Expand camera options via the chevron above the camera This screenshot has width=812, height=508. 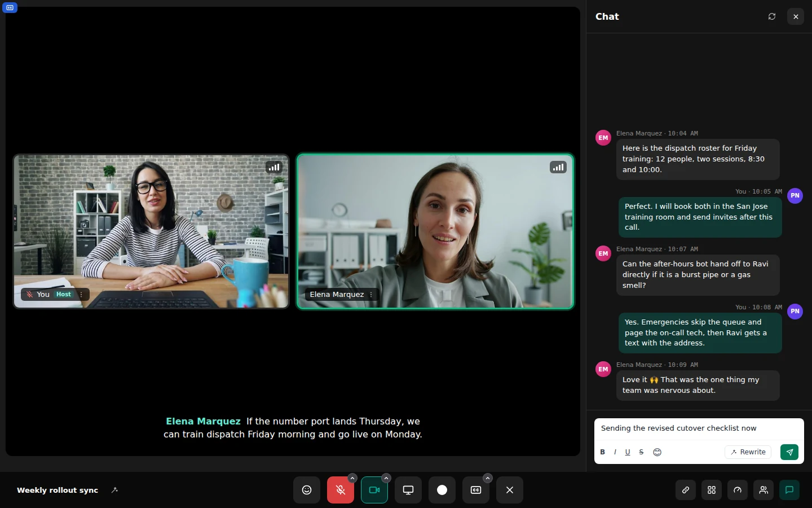386,478
